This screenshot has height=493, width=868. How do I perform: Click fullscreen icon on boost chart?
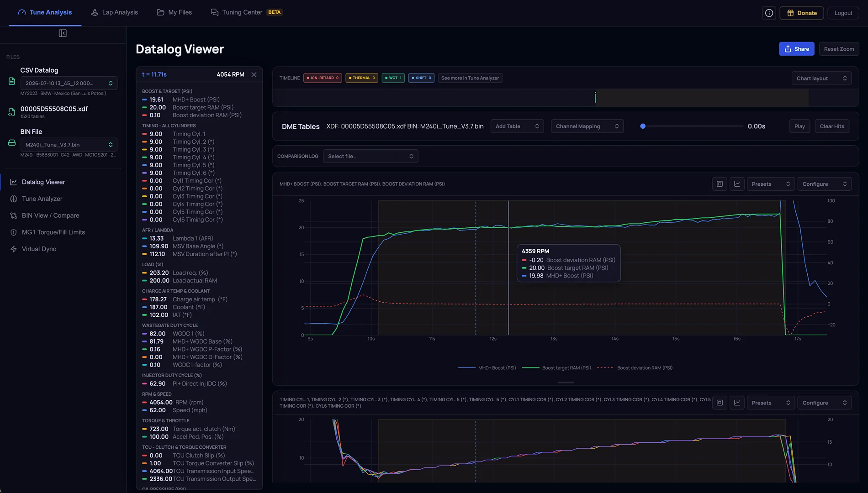tap(720, 184)
